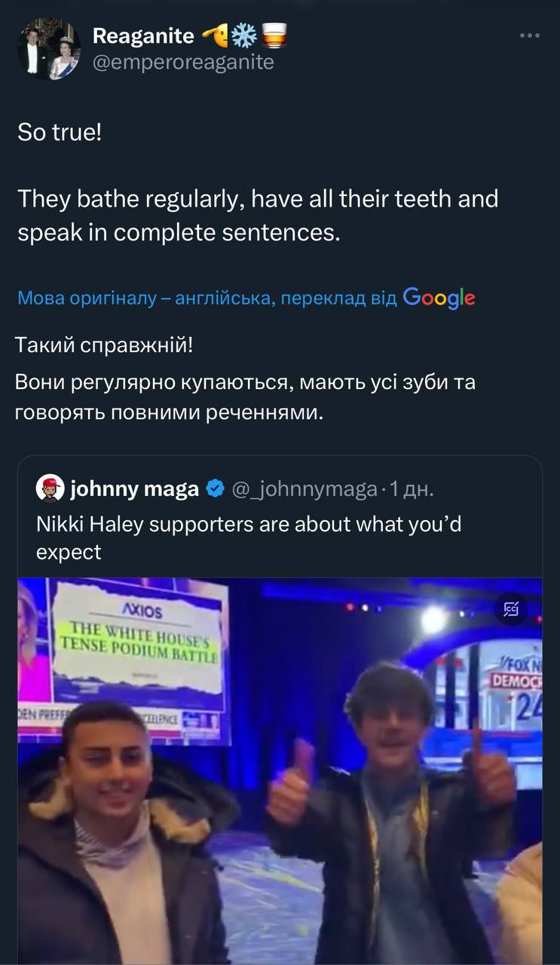This screenshot has width=560, height=965.
Task: Tap the "So true!" post text
Action: pos(59,133)
